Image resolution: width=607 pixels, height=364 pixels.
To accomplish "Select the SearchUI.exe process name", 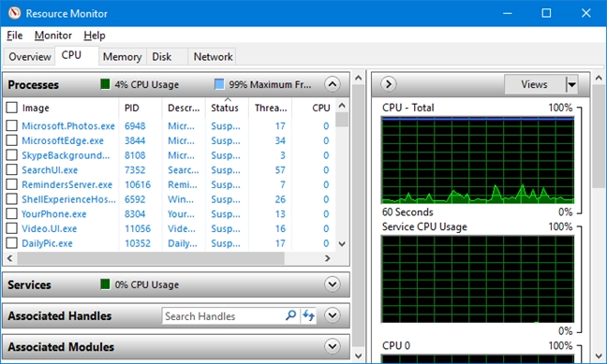I will (x=50, y=169).
